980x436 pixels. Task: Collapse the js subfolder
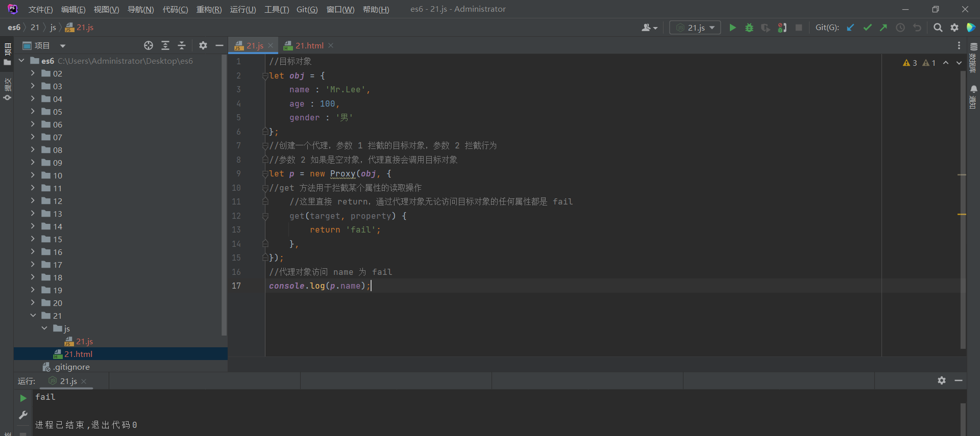[44, 328]
